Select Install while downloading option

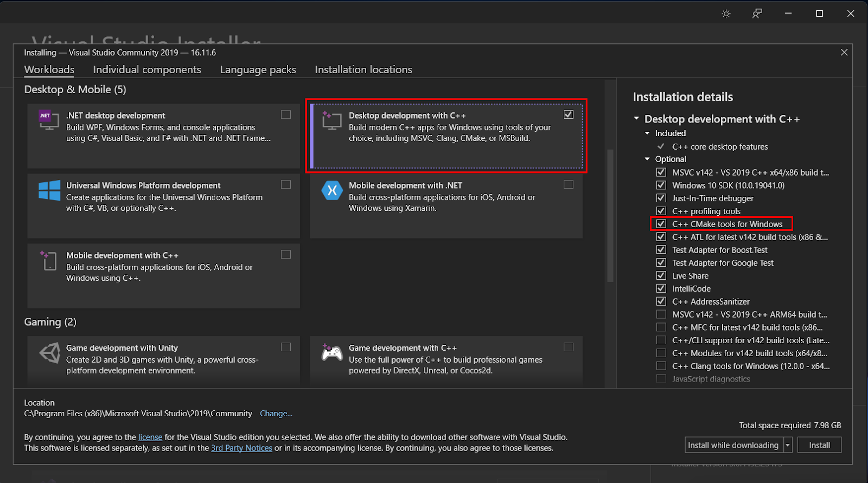733,445
